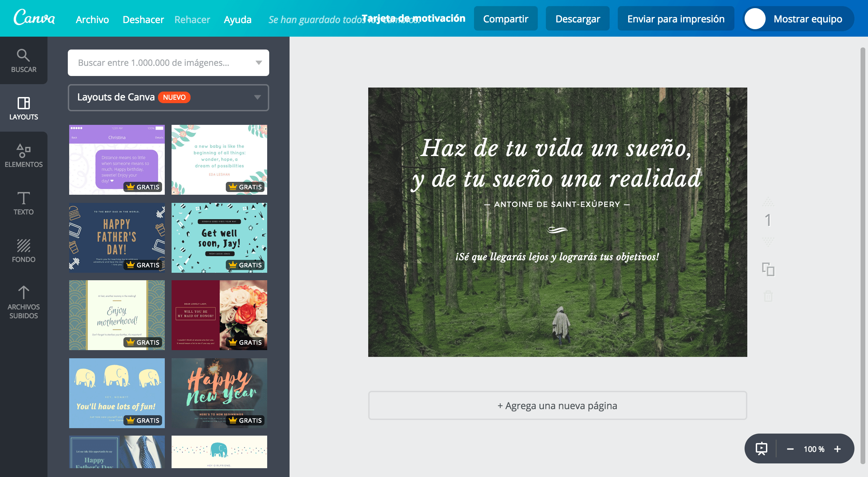Delete the page with the trash icon
This screenshot has width=868, height=477.
coord(768,296)
